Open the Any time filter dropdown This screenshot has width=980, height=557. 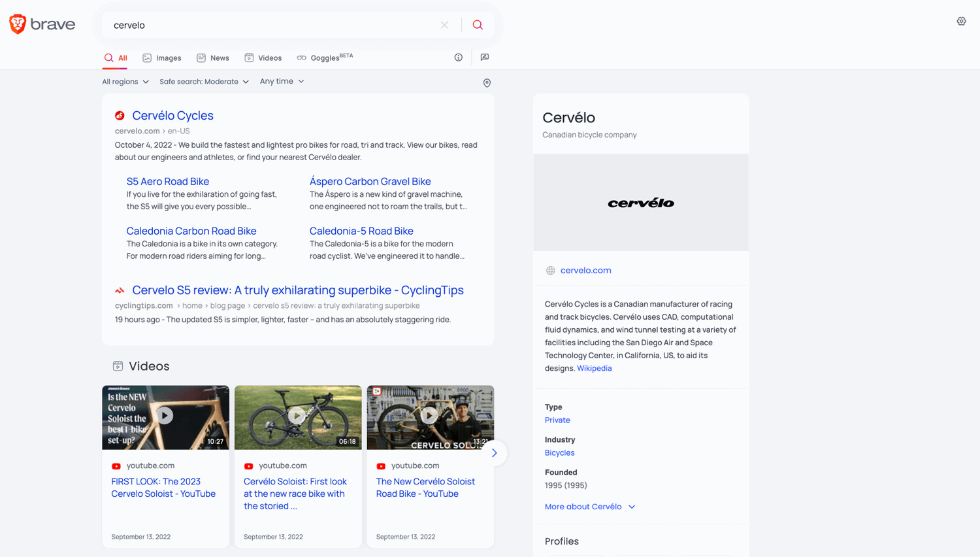tap(282, 82)
